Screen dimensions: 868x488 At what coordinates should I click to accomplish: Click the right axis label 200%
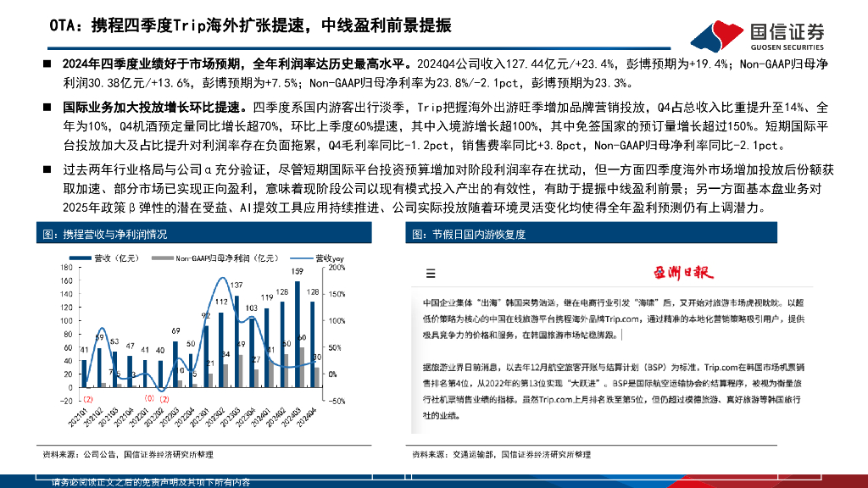(x=337, y=268)
